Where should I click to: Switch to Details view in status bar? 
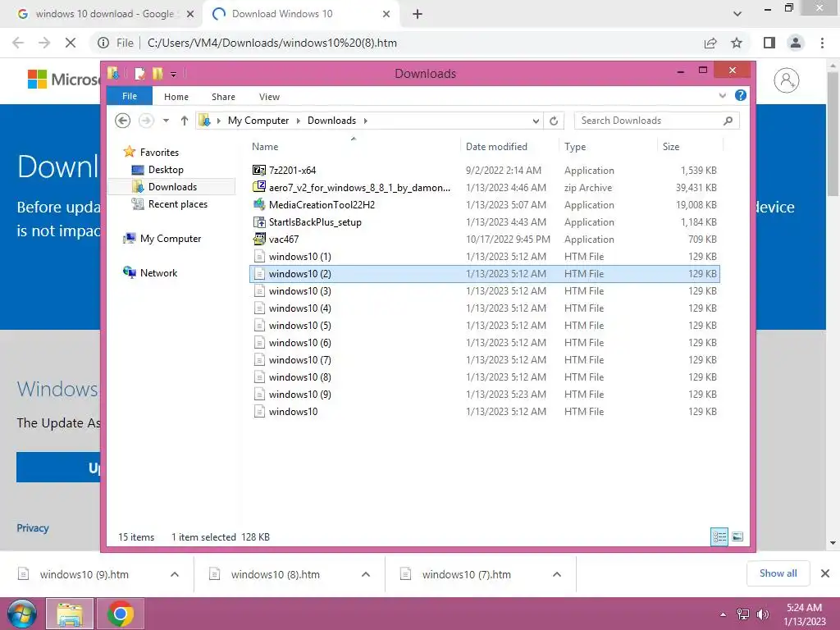(x=719, y=536)
